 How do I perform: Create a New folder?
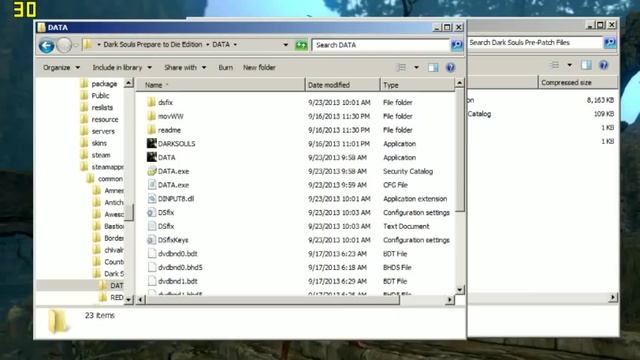[259, 67]
